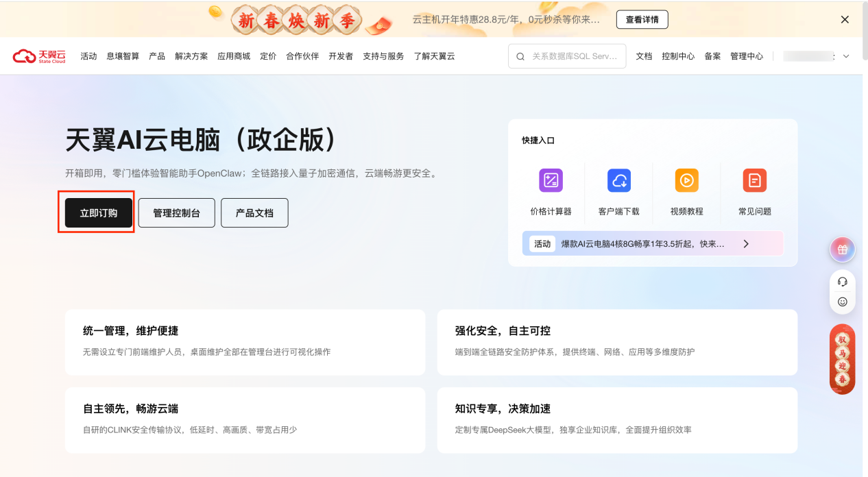Open customer service headset icon
This screenshot has width=868, height=477.
[843, 282]
